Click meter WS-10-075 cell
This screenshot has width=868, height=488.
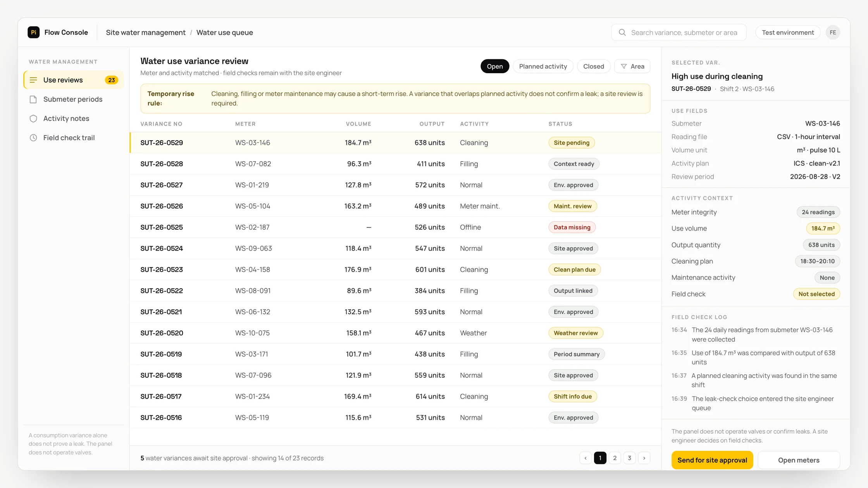(x=252, y=333)
